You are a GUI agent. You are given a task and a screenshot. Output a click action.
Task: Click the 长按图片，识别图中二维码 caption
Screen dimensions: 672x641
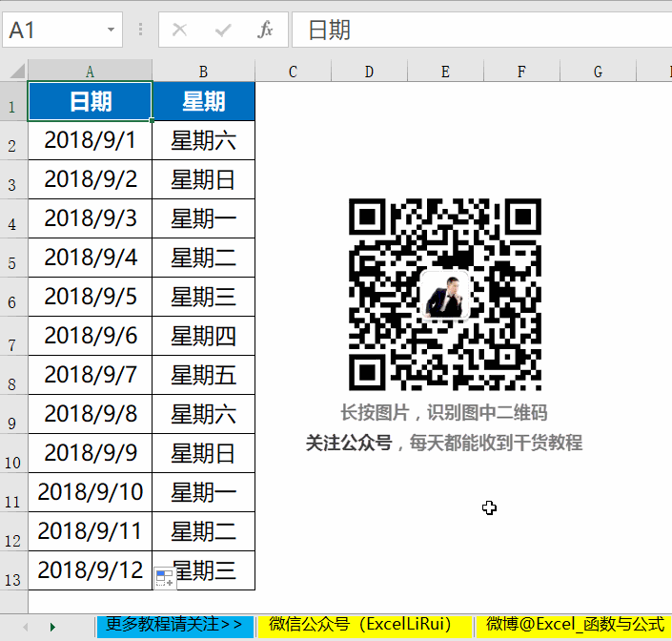444,412
